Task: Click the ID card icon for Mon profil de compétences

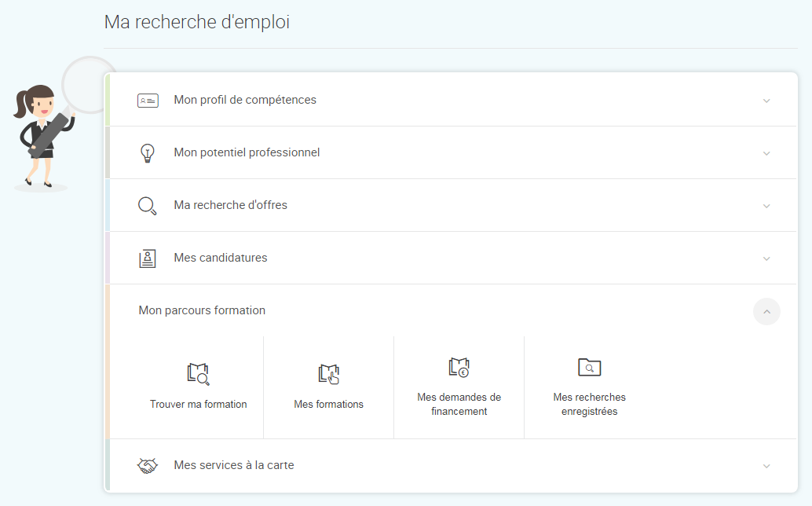Action: click(x=148, y=101)
